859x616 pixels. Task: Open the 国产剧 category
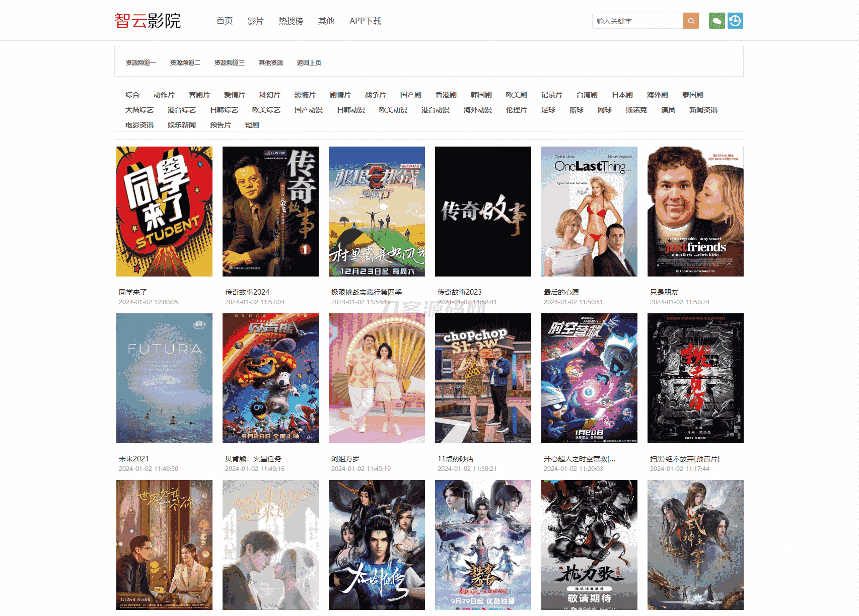pos(411,95)
